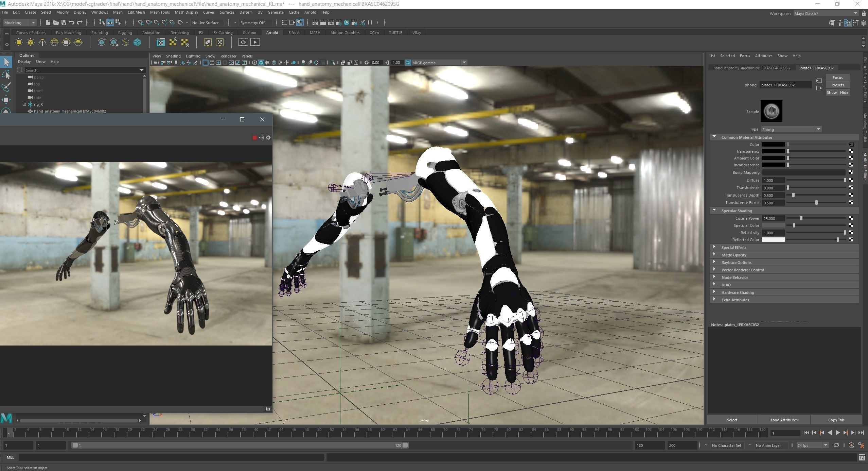868x471 pixels.
Task: Open the Modeling menu set dropdown
Action: [x=20, y=22]
